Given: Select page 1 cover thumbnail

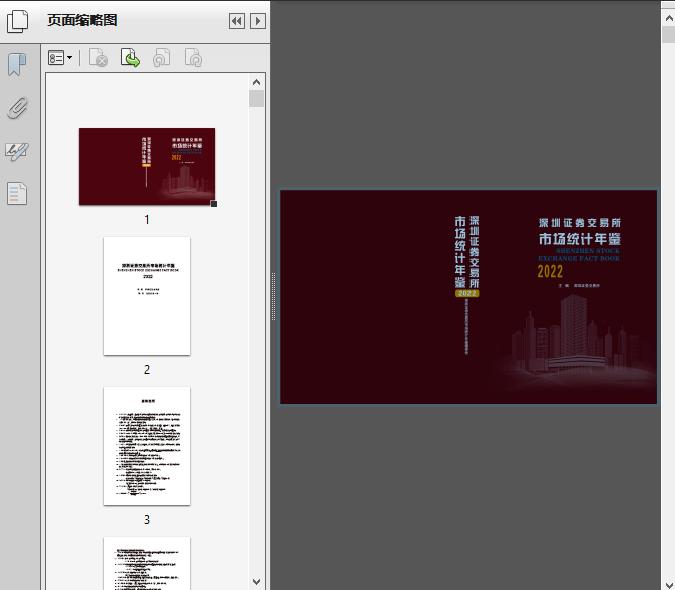Looking at the screenshot, I should tap(147, 166).
